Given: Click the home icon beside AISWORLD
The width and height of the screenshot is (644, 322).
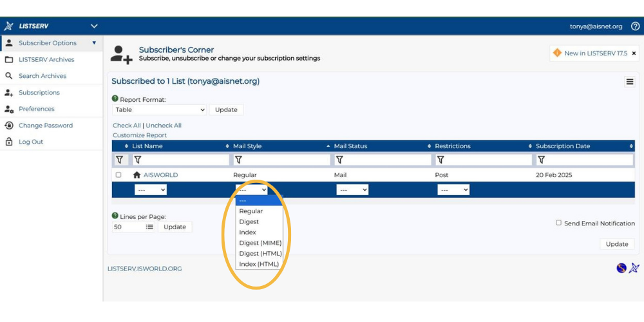Looking at the screenshot, I should 137,175.
